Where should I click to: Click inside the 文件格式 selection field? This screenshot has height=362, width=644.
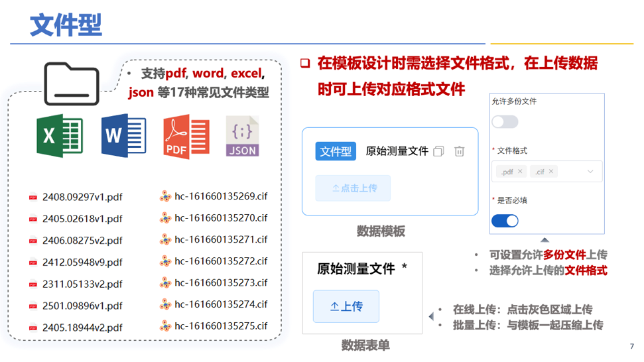tap(570, 172)
